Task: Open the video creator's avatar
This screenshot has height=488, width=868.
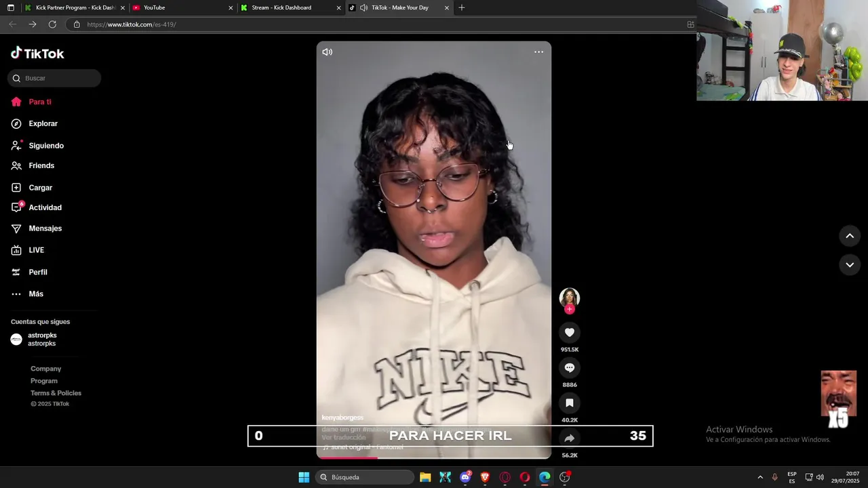Action: pyautogui.click(x=569, y=298)
